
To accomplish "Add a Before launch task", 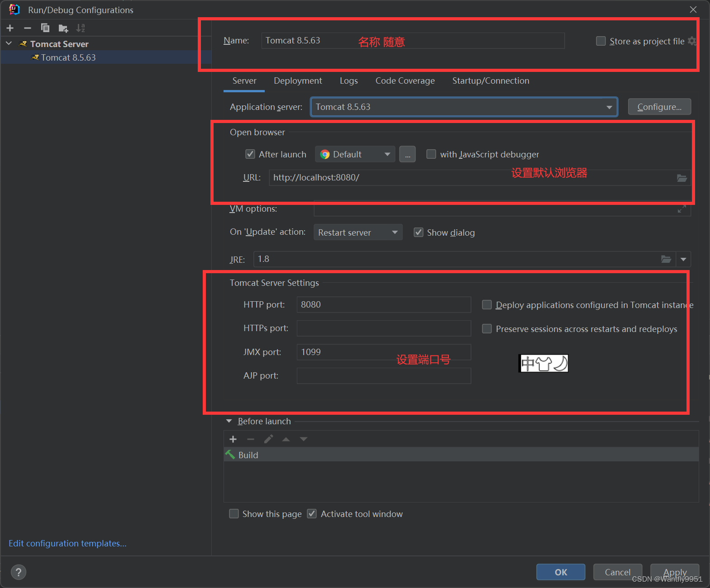I will point(233,439).
